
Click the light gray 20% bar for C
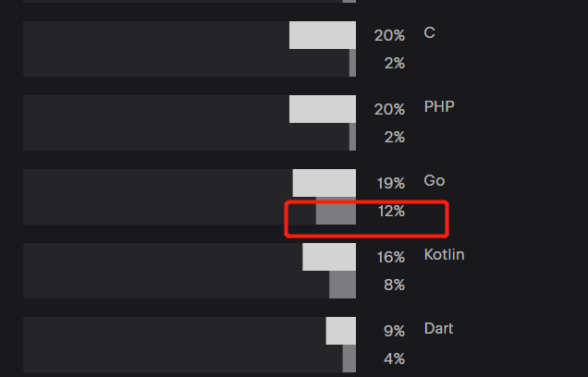click(x=323, y=35)
